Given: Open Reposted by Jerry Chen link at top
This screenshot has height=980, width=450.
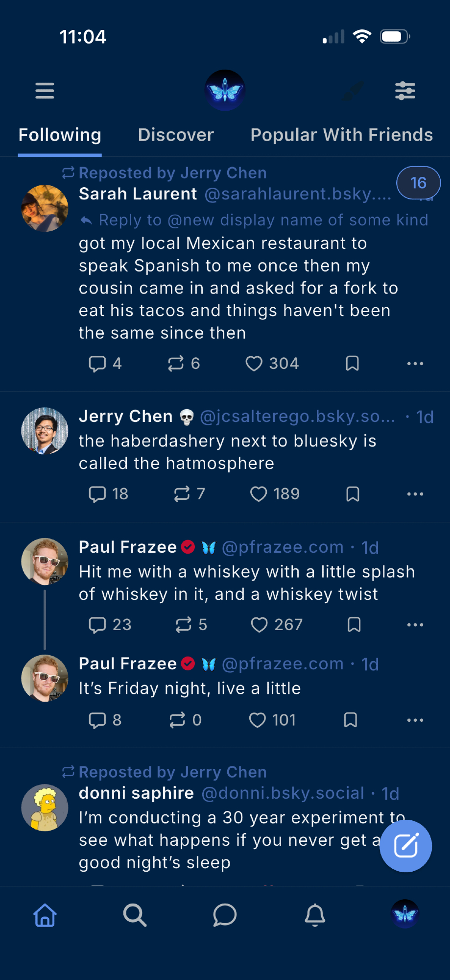Looking at the screenshot, I should [x=172, y=173].
